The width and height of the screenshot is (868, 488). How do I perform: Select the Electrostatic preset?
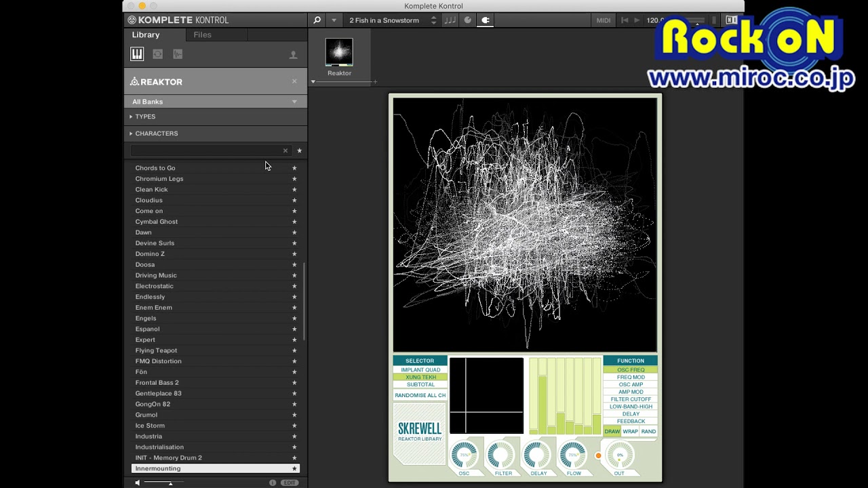(215, 286)
